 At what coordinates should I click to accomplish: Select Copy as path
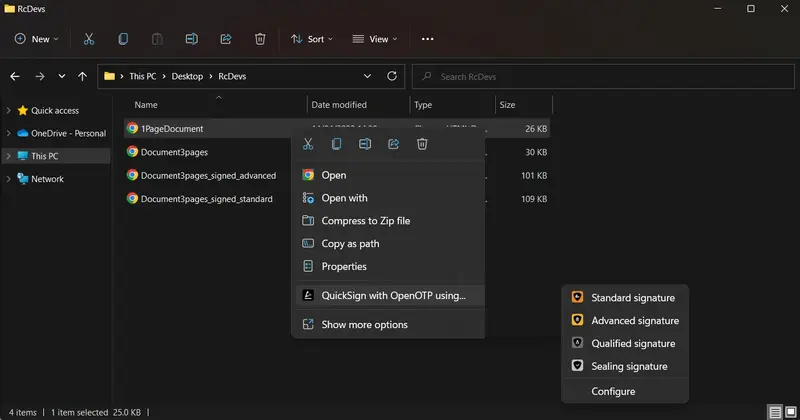[389, 243]
